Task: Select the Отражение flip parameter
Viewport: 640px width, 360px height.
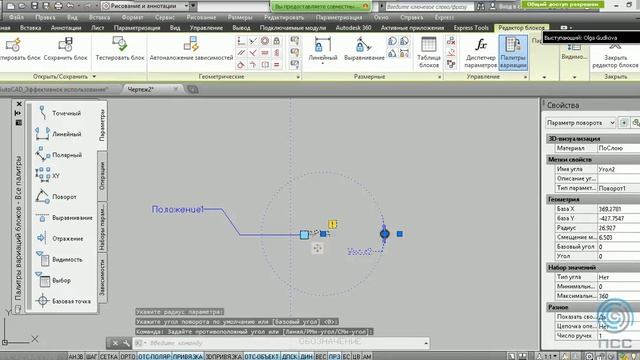Action: [61, 238]
